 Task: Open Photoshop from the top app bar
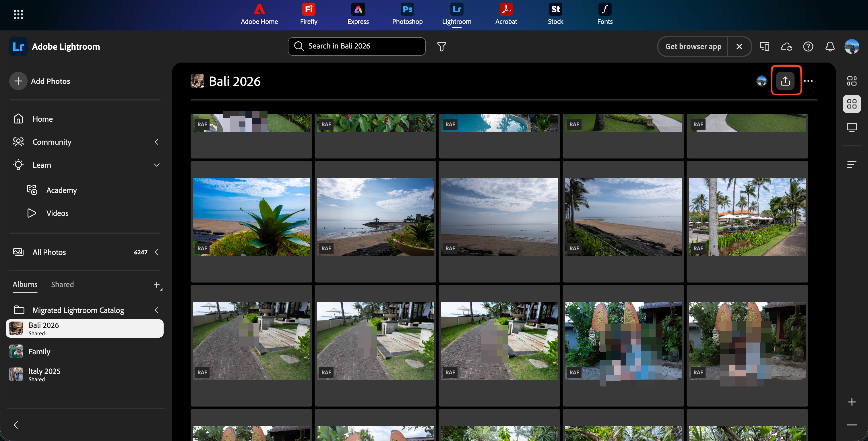click(x=407, y=14)
